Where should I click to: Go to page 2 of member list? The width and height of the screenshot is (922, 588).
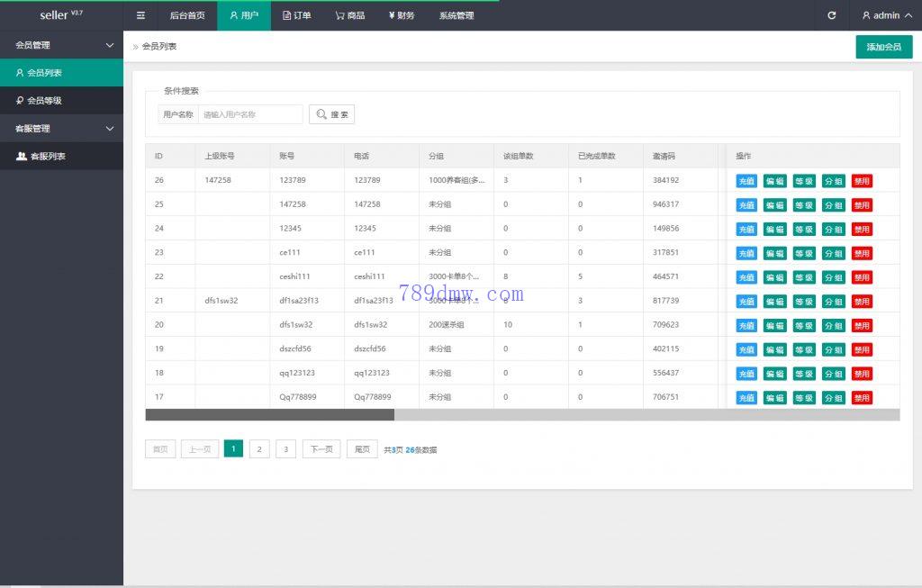tap(259, 449)
